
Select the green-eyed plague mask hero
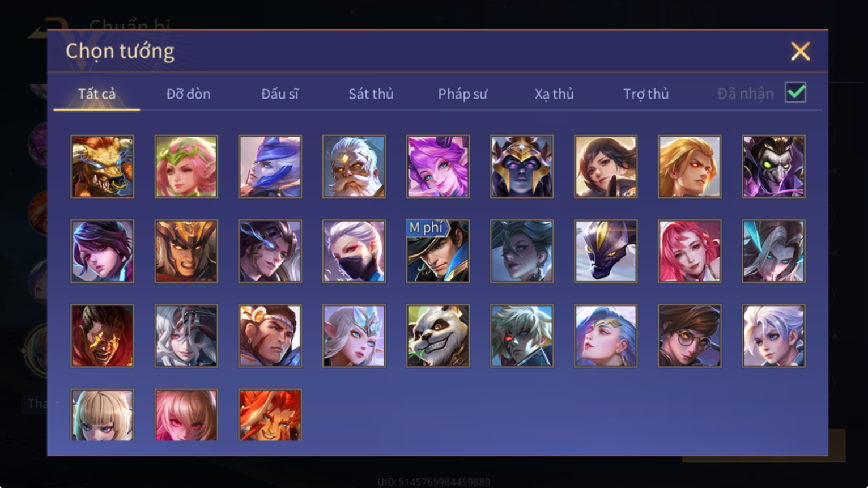pyautogui.click(x=773, y=167)
